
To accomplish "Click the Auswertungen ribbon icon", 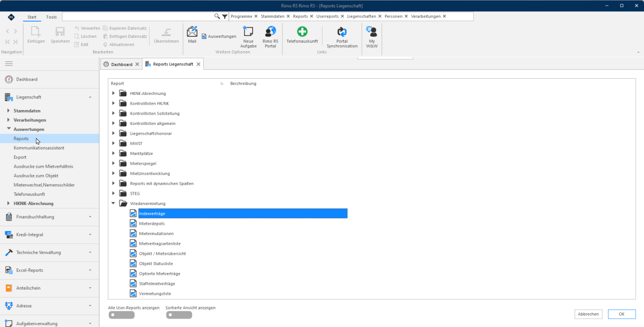I will (219, 36).
